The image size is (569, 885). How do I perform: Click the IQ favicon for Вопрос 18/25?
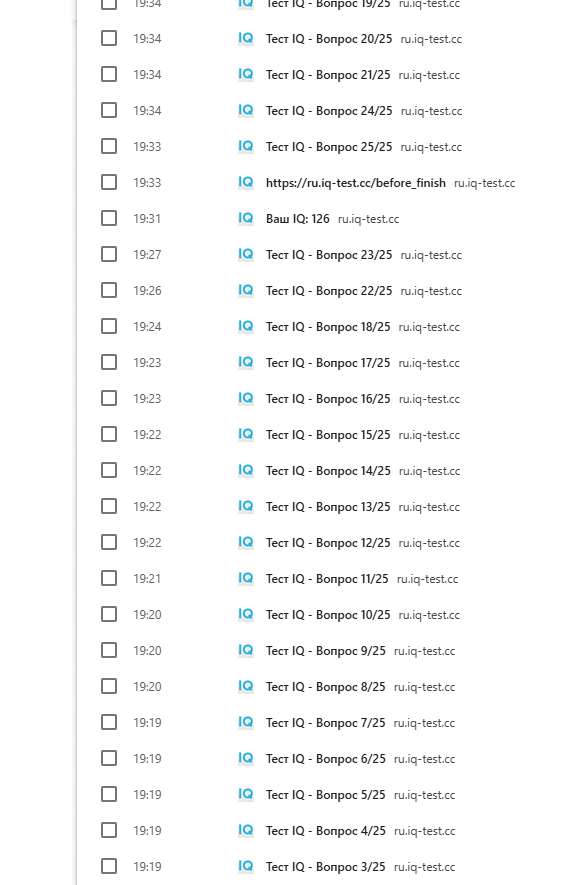(246, 326)
